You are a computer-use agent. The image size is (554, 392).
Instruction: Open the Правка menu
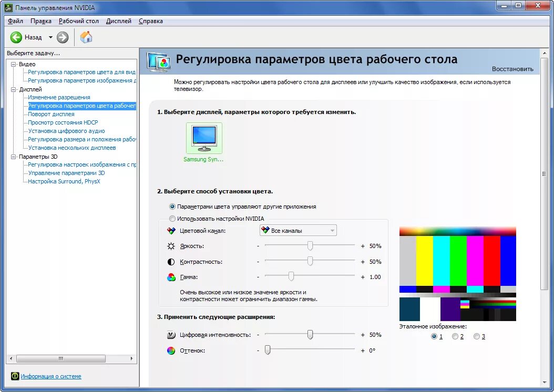coord(40,21)
